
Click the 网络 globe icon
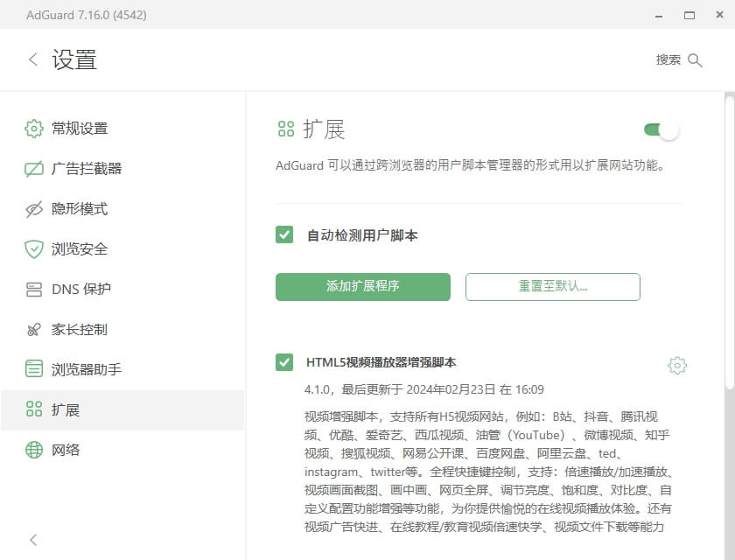click(x=34, y=450)
